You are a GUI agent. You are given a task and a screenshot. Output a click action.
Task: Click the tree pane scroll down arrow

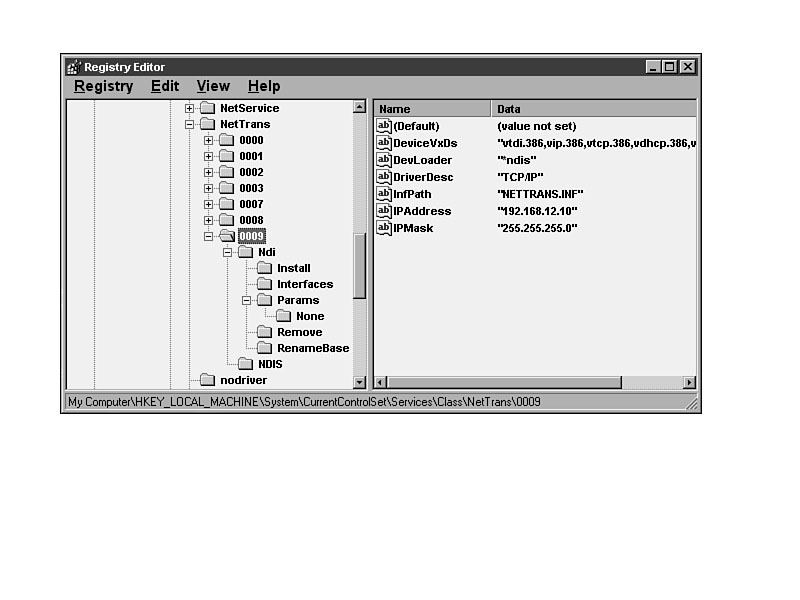(360, 382)
